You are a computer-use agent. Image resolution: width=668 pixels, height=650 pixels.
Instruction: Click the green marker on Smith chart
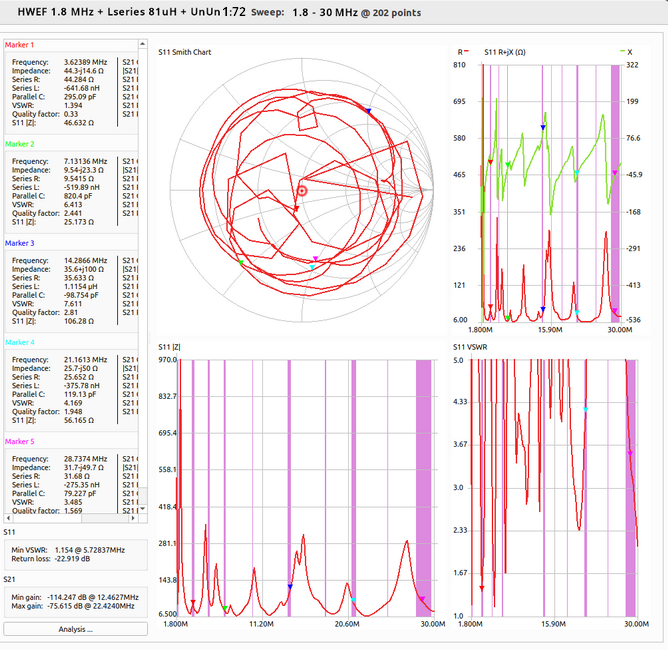point(241,263)
